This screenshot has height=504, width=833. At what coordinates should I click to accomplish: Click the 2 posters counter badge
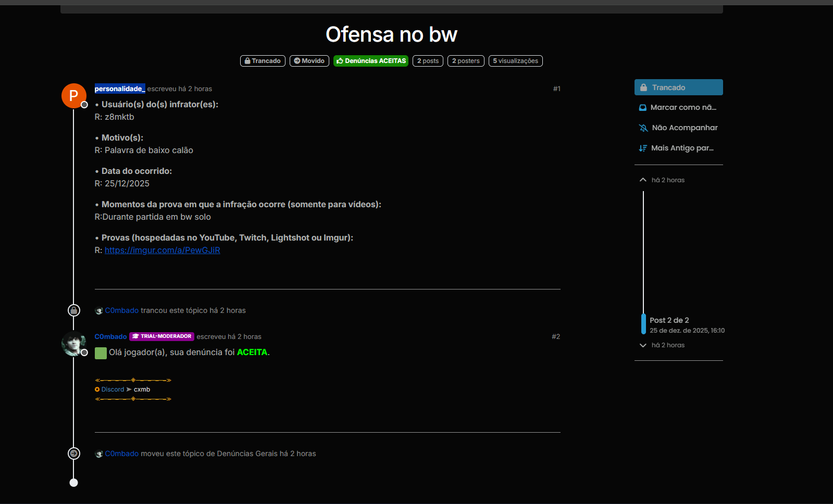466,61
